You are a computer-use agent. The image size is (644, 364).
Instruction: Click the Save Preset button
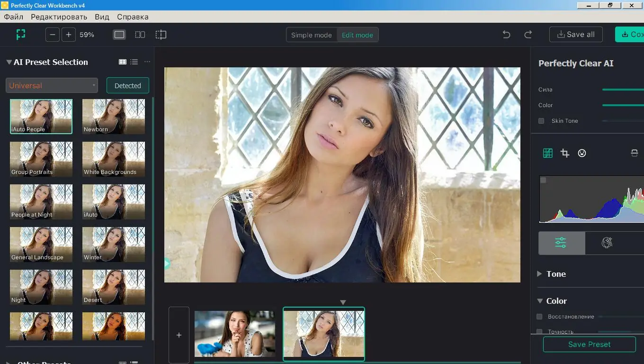(x=589, y=344)
